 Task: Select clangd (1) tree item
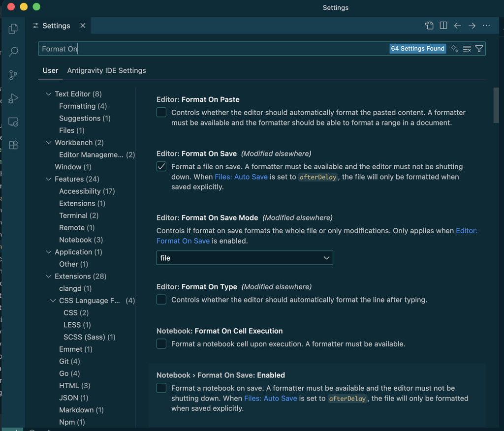[75, 288]
